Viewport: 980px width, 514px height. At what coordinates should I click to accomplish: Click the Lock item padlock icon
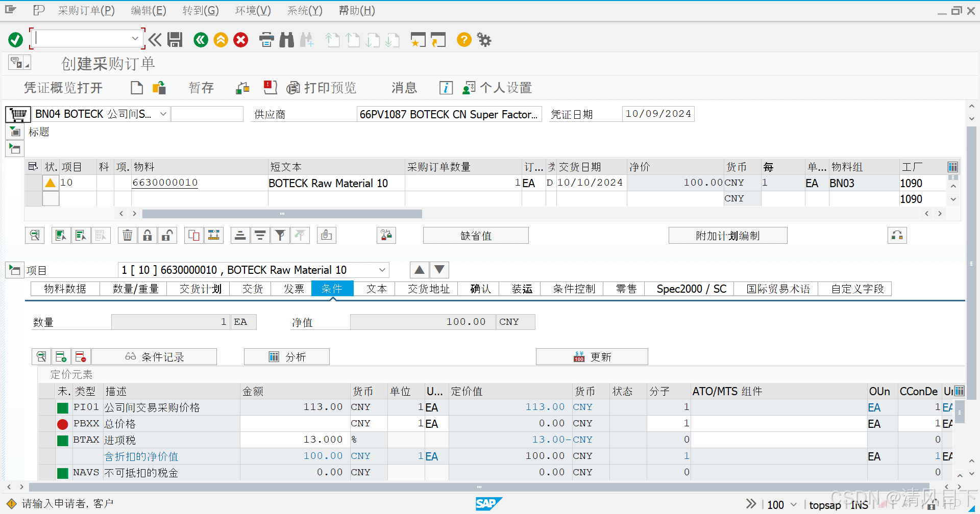click(148, 235)
